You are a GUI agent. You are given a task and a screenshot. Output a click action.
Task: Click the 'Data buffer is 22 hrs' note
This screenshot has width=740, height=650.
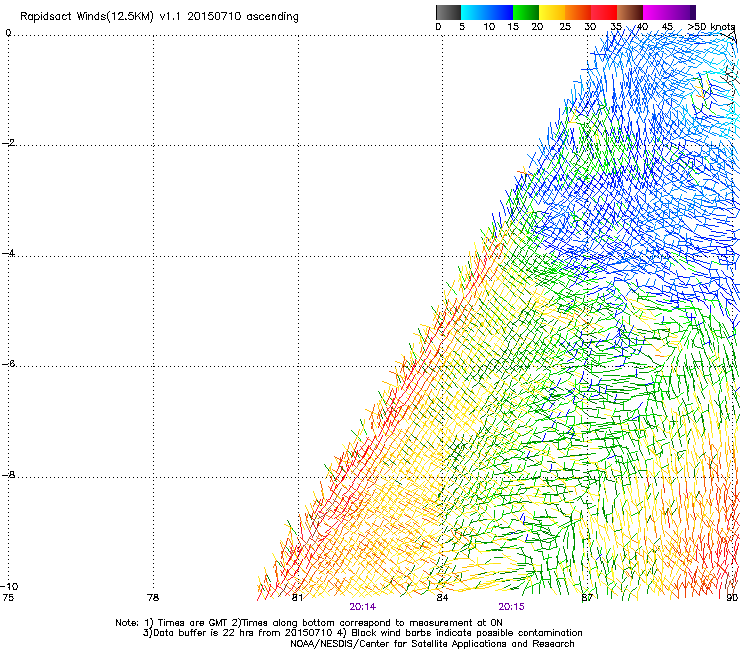[362, 633]
